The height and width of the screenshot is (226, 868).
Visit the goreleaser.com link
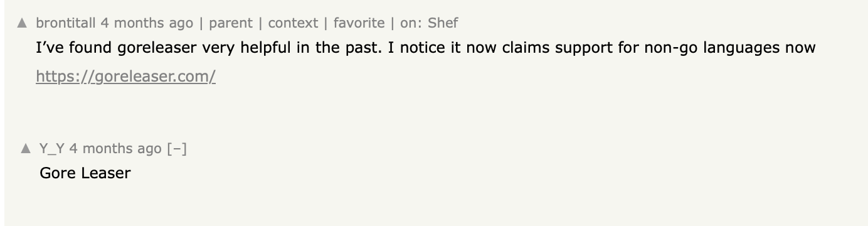pyautogui.click(x=126, y=77)
